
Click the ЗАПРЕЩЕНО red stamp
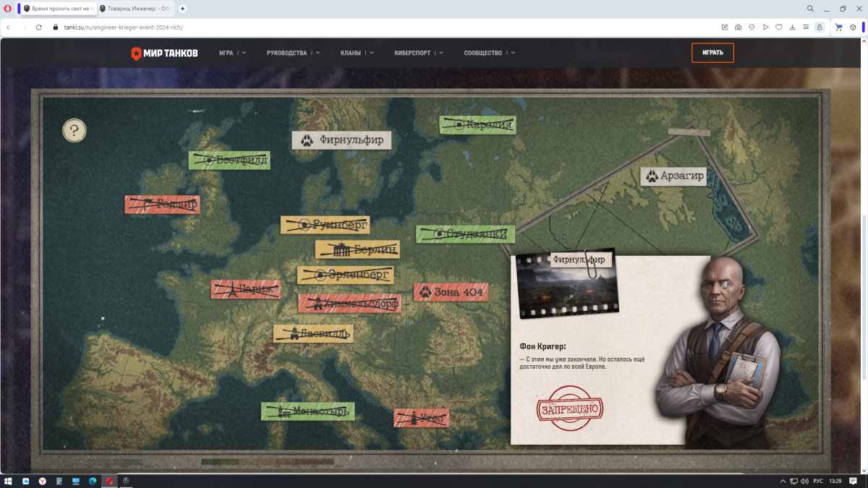tap(569, 408)
